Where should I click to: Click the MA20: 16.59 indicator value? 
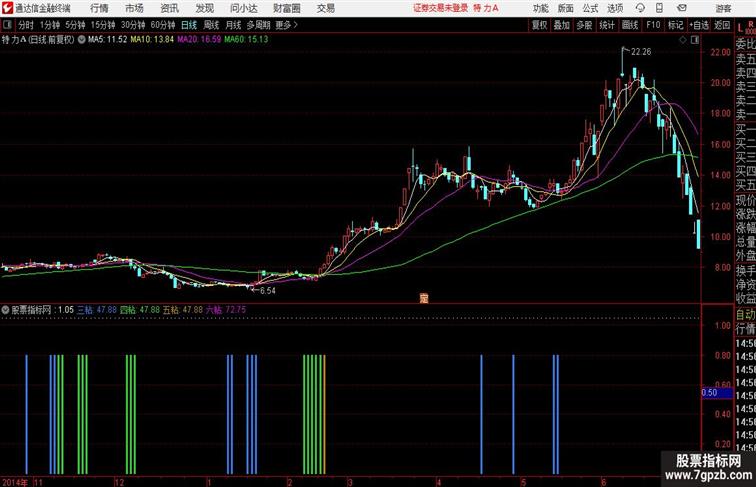(199, 40)
